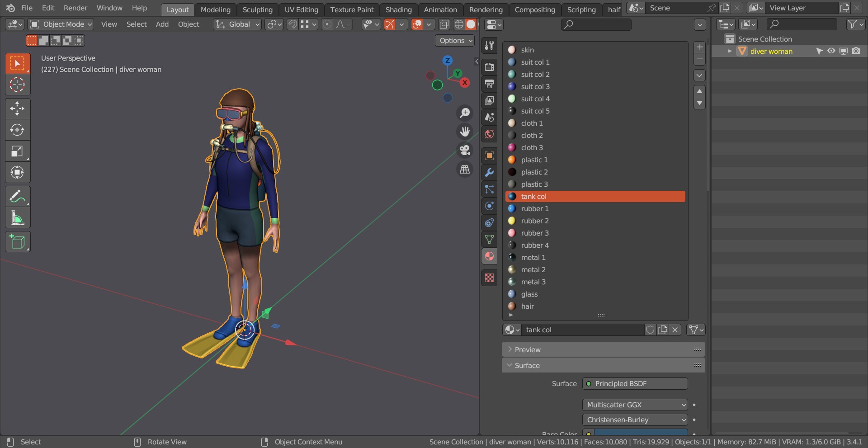Screen dimensions: 868x448
Task: Switch to the Shading workspace tab
Action: tap(398, 9)
